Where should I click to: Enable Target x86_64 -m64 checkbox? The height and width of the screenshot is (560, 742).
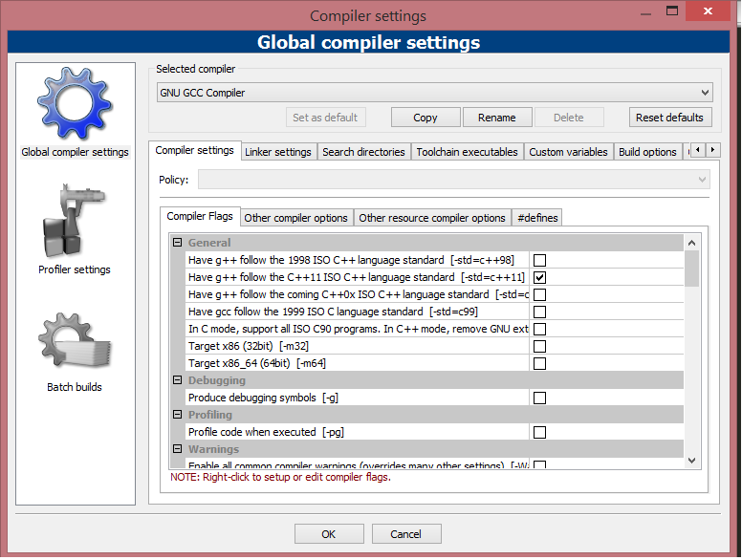(x=539, y=363)
